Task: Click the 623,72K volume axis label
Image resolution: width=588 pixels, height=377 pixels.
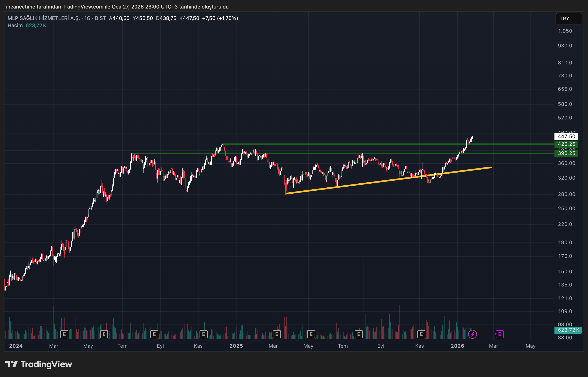Action: (568, 330)
